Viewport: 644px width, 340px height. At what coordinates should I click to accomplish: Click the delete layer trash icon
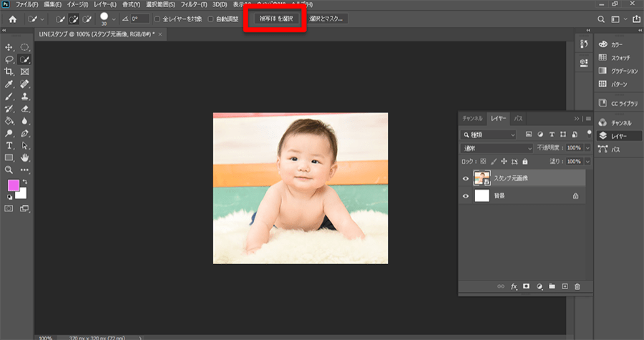coord(577,286)
